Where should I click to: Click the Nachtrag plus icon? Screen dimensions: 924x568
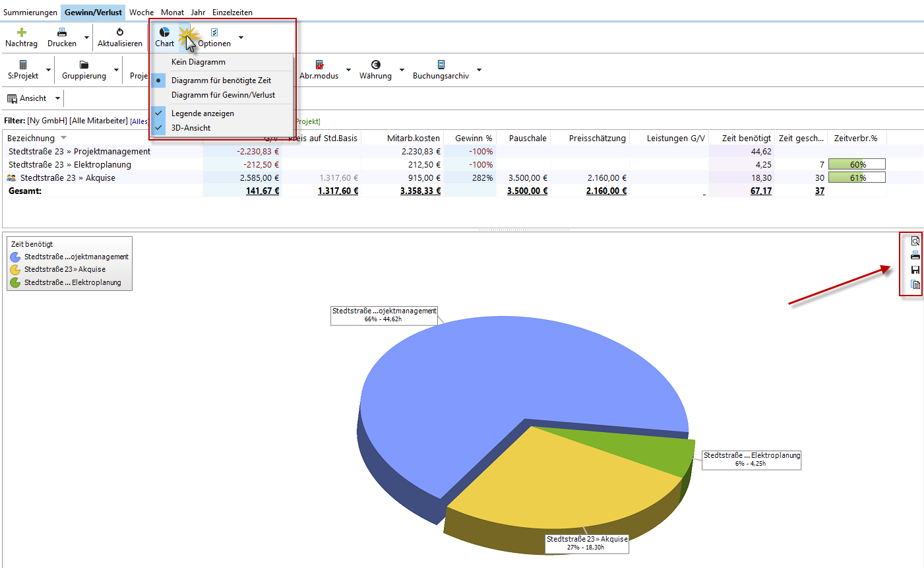[x=22, y=32]
